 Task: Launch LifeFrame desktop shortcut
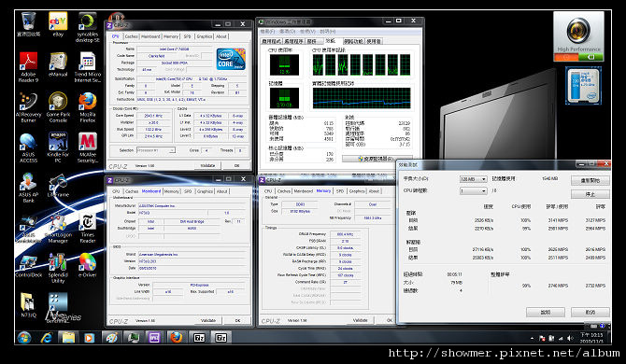pos(58,185)
